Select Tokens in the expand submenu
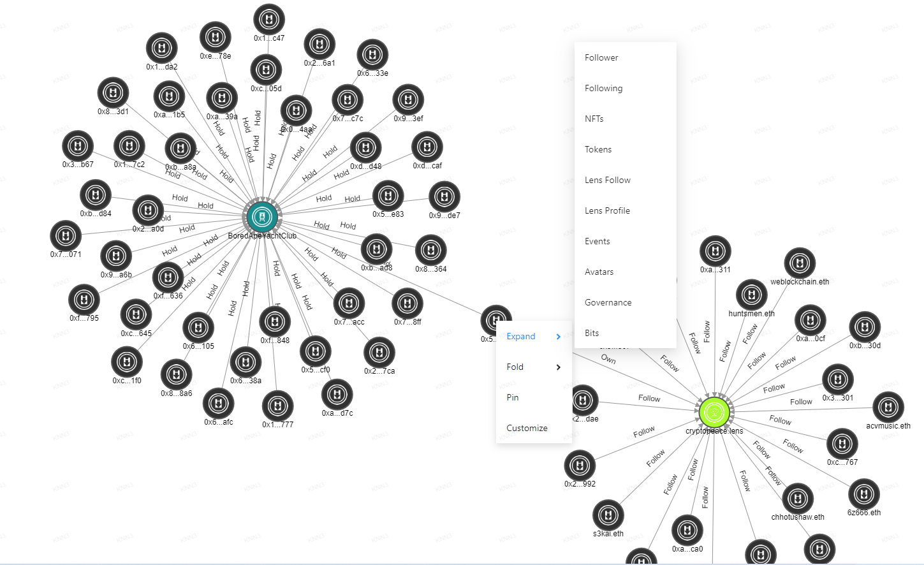The image size is (924, 565). (x=625, y=149)
